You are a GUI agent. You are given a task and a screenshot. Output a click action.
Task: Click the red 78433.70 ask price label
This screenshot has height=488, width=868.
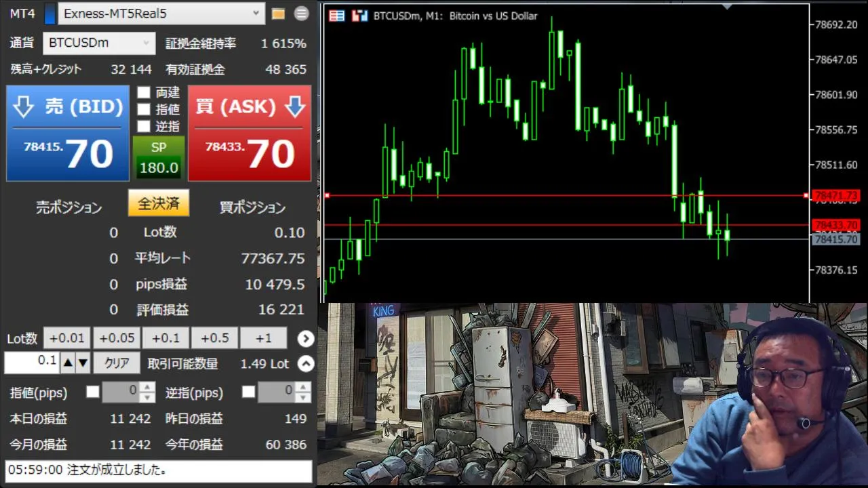(835, 225)
